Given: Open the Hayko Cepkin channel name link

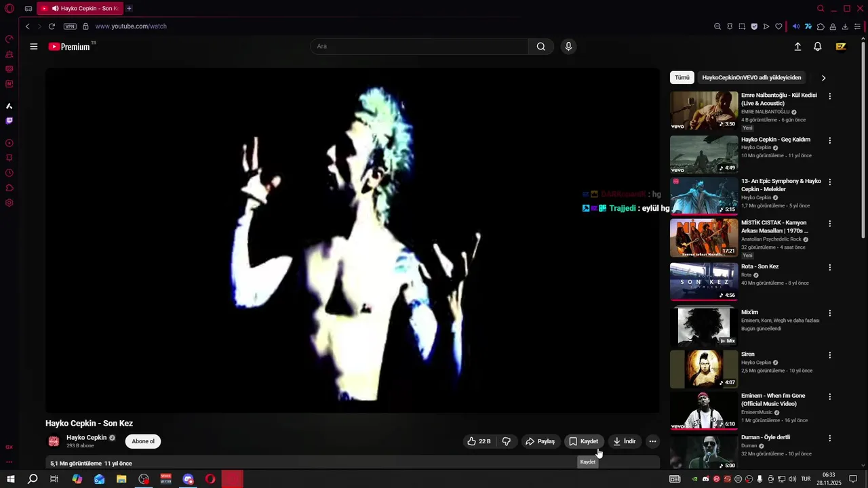Looking at the screenshot, I should pyautogui.click(x=87, y=438).
